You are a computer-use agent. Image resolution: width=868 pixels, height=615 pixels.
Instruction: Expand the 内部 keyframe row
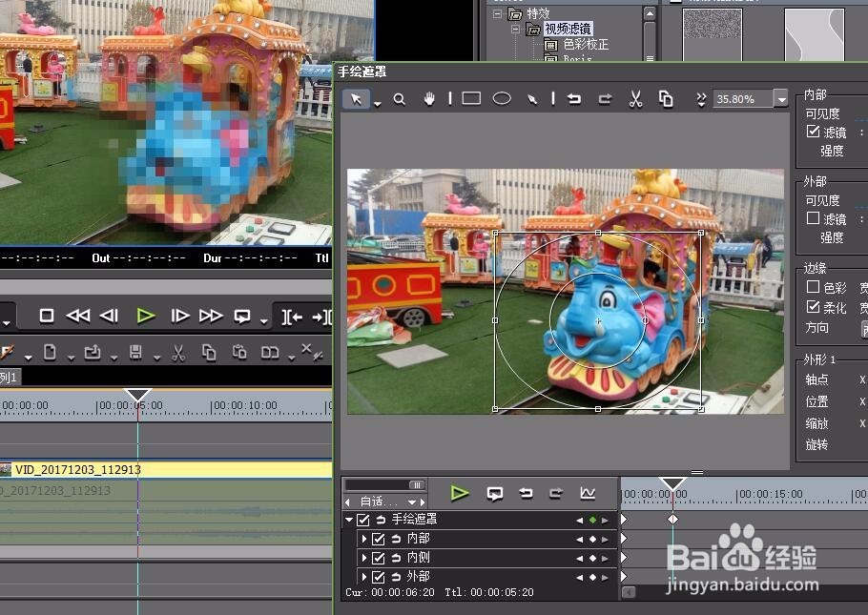[x=363, y=539]
